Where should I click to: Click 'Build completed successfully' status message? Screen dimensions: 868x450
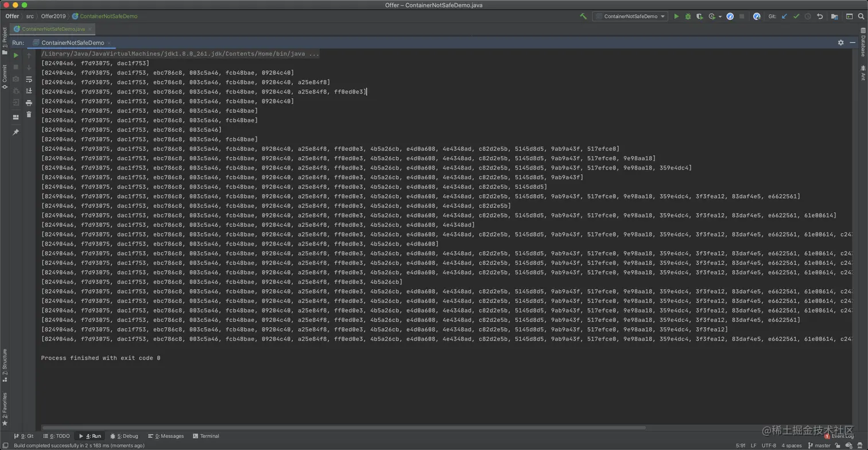point(79,445)
